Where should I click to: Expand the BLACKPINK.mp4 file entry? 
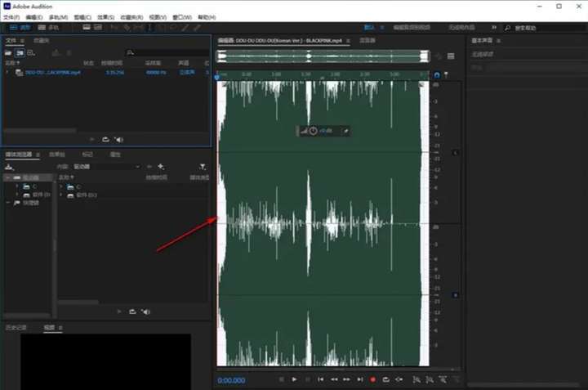pos(7,72)
